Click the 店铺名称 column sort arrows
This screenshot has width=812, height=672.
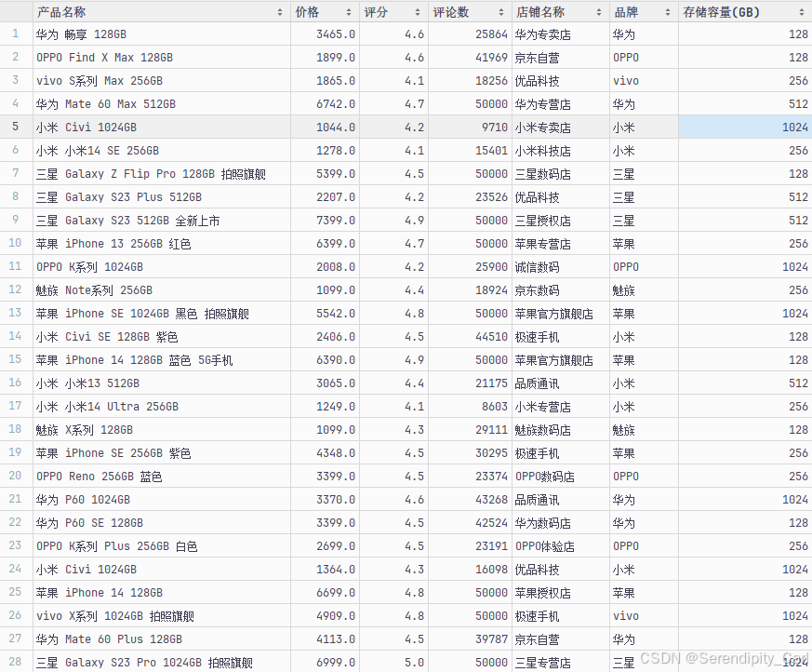click(599, 12)
